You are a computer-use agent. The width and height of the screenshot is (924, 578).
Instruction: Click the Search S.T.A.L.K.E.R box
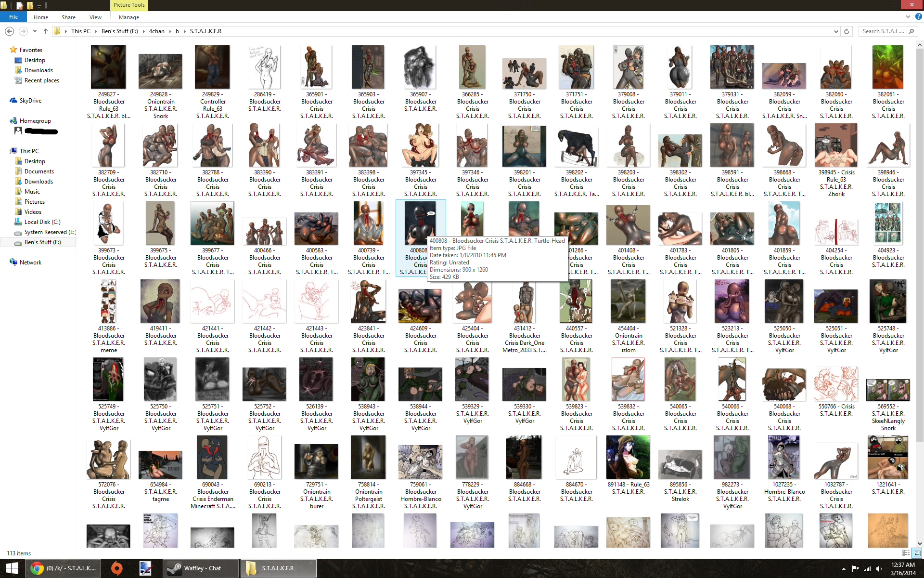[884, 31]
